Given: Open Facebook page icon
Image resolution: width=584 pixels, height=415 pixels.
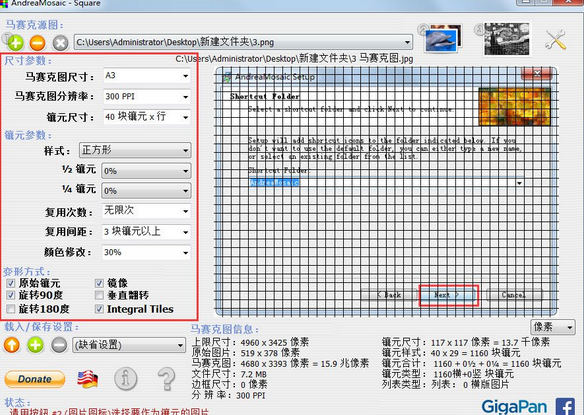Looking at the screenshot, I should click(565, 406).
